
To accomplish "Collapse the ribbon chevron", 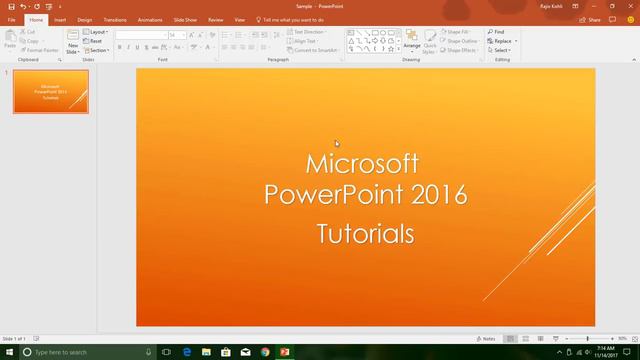I will point(634,60).
